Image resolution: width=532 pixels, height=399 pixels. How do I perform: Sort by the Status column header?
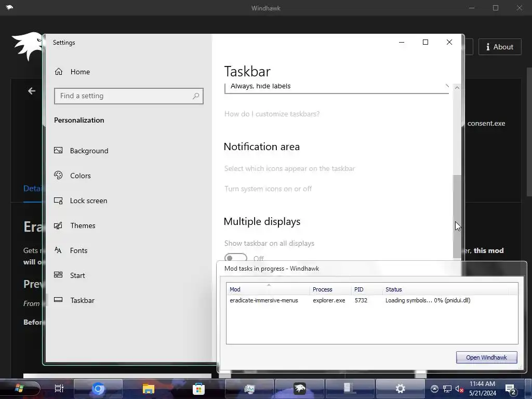pyautogui.click(x=445, y=289)
